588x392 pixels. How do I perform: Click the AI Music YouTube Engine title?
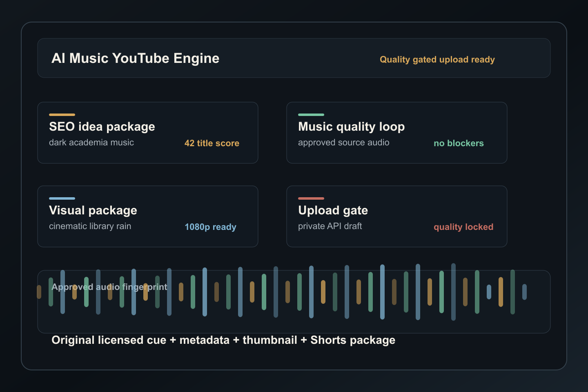click(135, 58)
